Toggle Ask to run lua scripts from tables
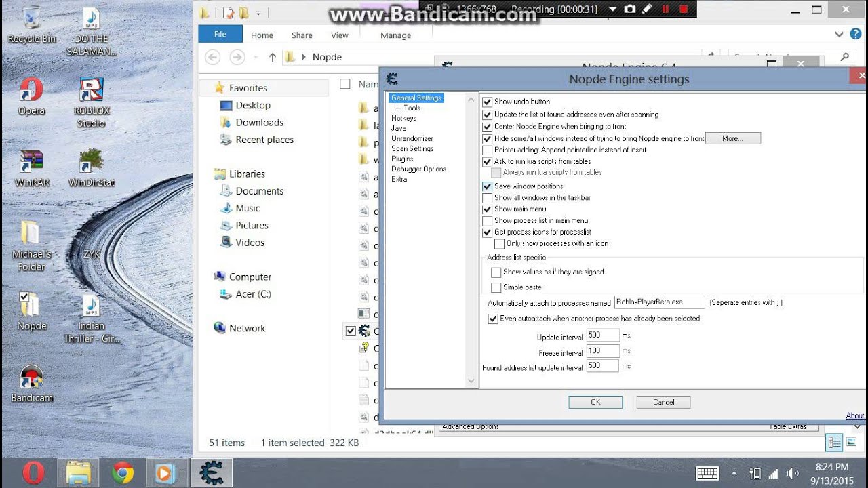 coord(487,161)
